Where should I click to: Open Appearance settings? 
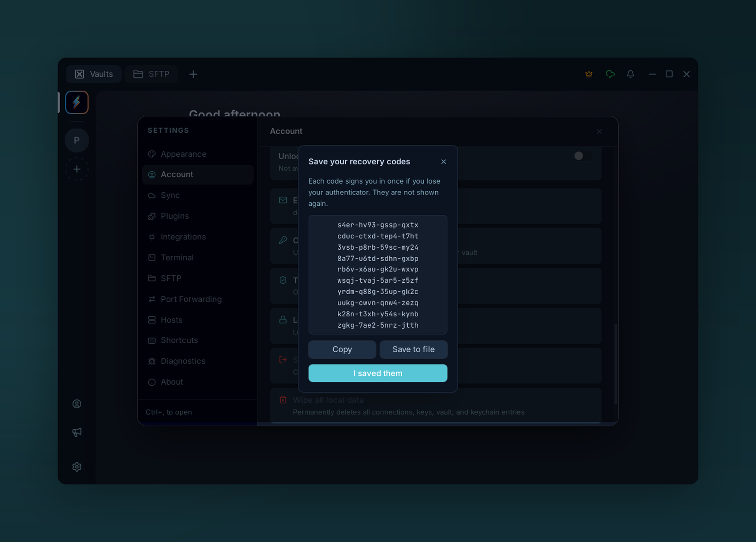[x=198, y=154]
